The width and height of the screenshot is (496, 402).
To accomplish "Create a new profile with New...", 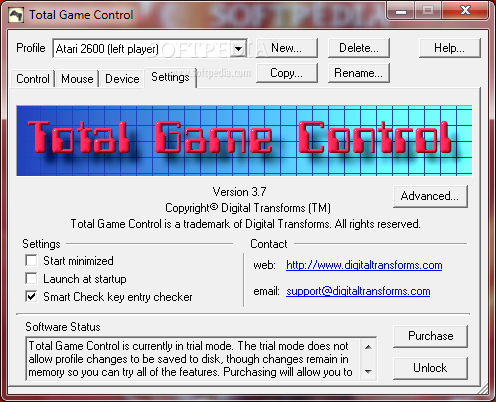I will pyautogui.click(x=287, y=48).
